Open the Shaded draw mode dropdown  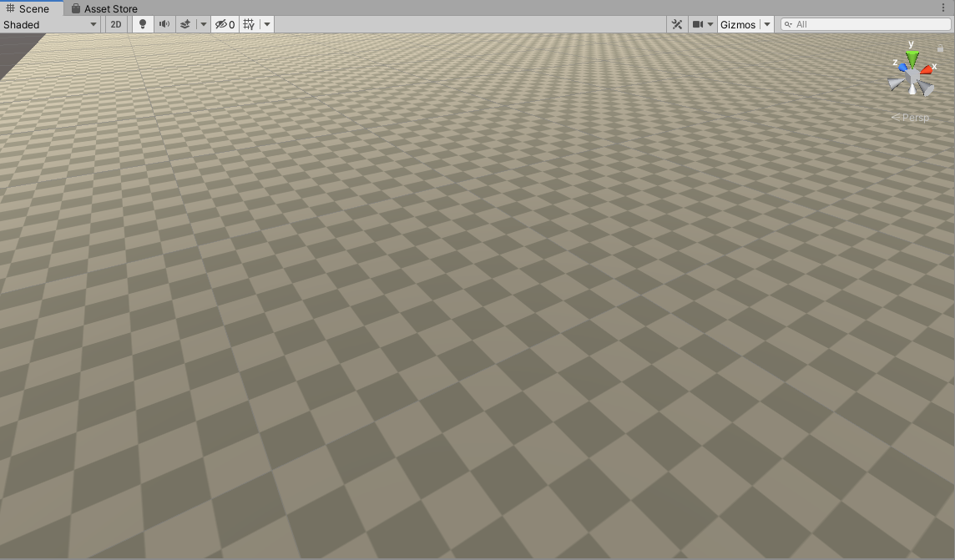click(51, 24)
